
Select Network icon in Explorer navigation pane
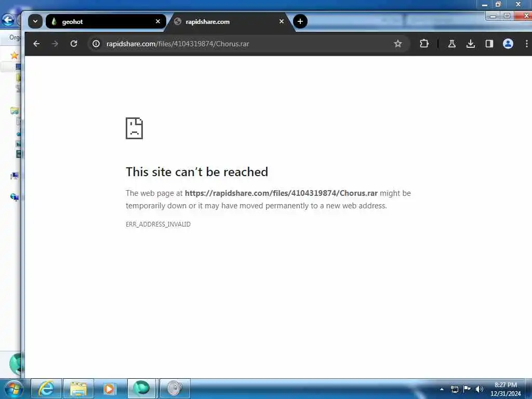click(x=14, y=197)
